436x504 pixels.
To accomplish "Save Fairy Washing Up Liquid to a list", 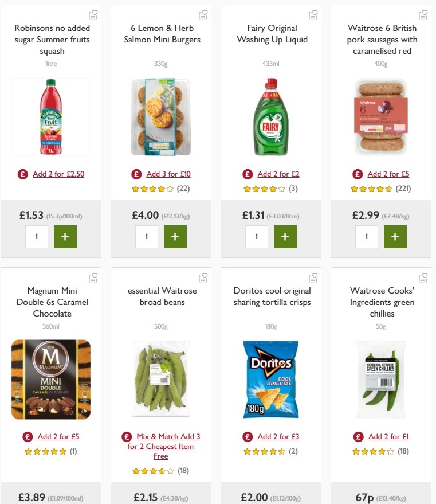I will click(x=313, y=14).
